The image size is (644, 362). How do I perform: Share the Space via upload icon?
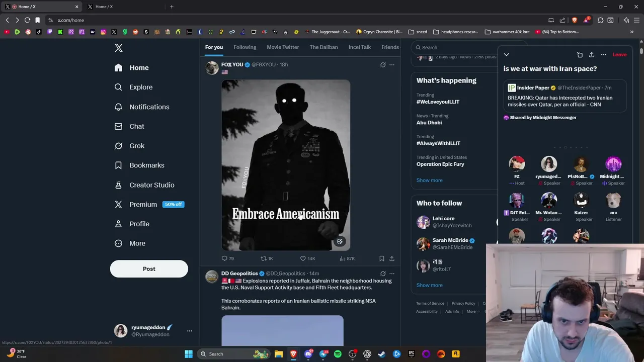coord(592,55)
